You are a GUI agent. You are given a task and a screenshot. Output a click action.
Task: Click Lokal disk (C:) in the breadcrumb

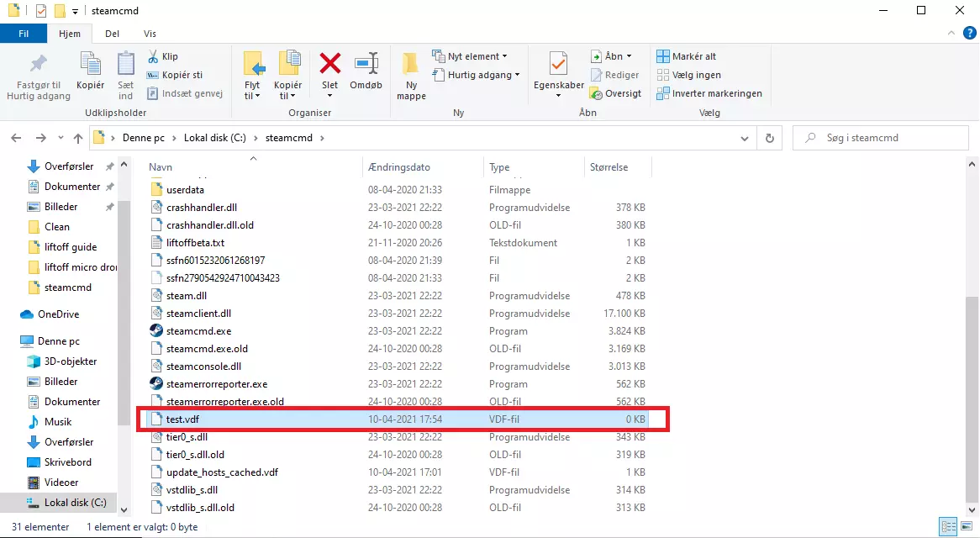215,138
